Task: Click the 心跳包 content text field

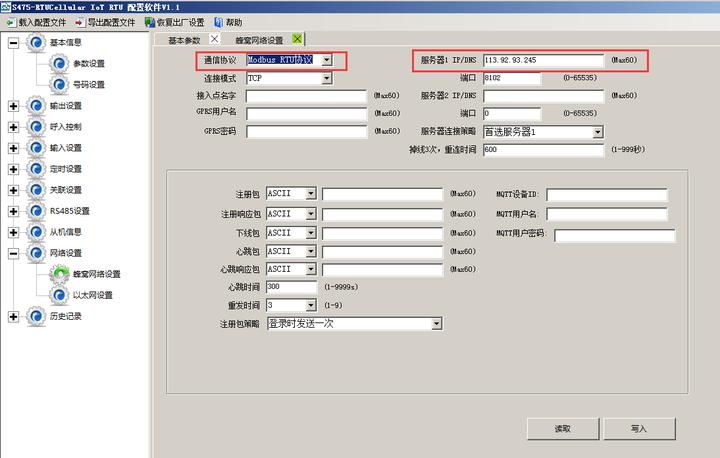Action: pos(382,252)
